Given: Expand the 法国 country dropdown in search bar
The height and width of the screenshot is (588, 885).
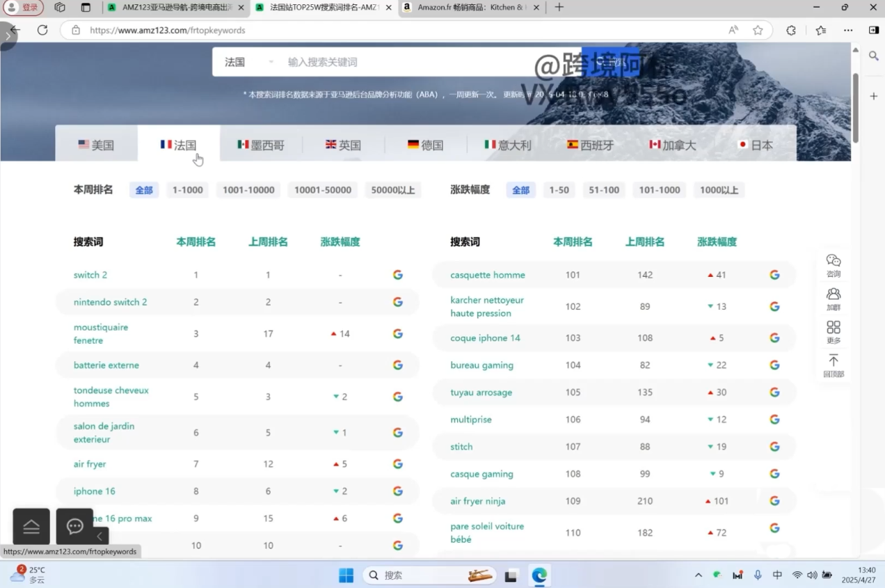Looking at the screenshot, I should click(249, 62).
